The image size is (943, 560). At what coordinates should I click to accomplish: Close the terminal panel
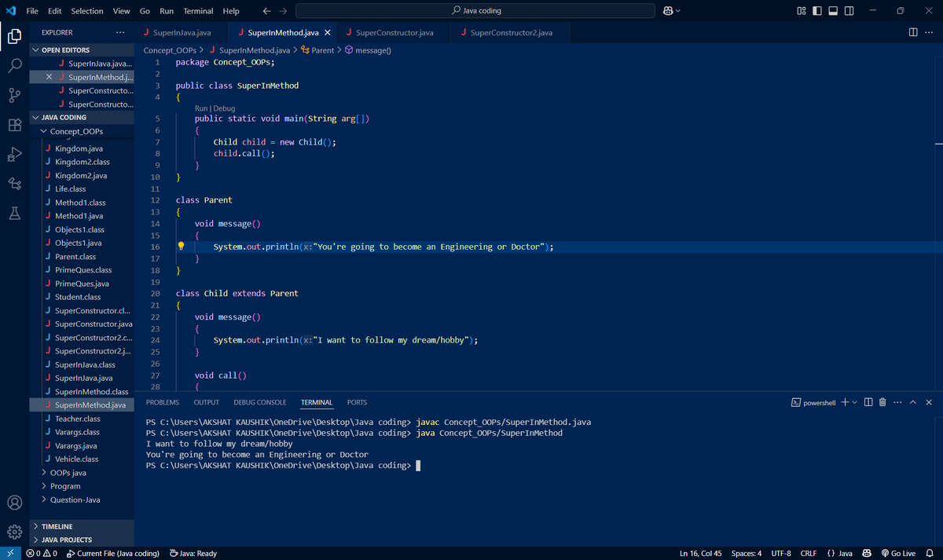point(929,402)
